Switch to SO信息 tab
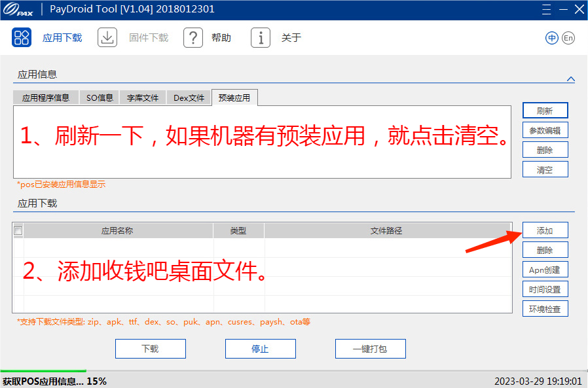This screenshot has height=388, width=588. (100, 98)
